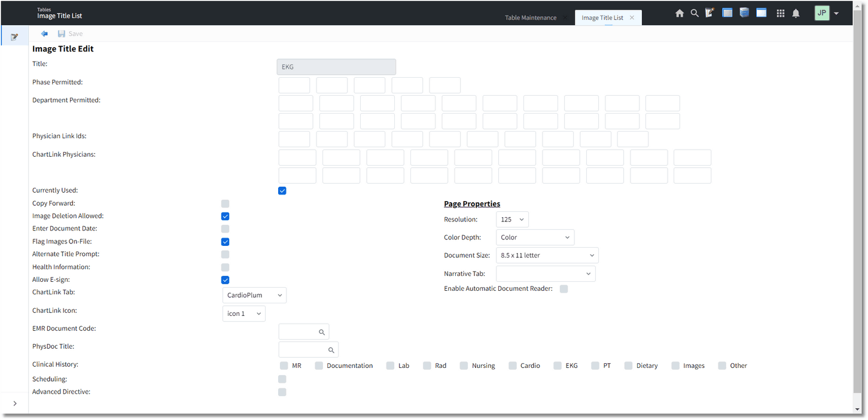Screen dimensions: 868x420
Task: Check Clinical History EKG box
Action: tap(558, 366)
